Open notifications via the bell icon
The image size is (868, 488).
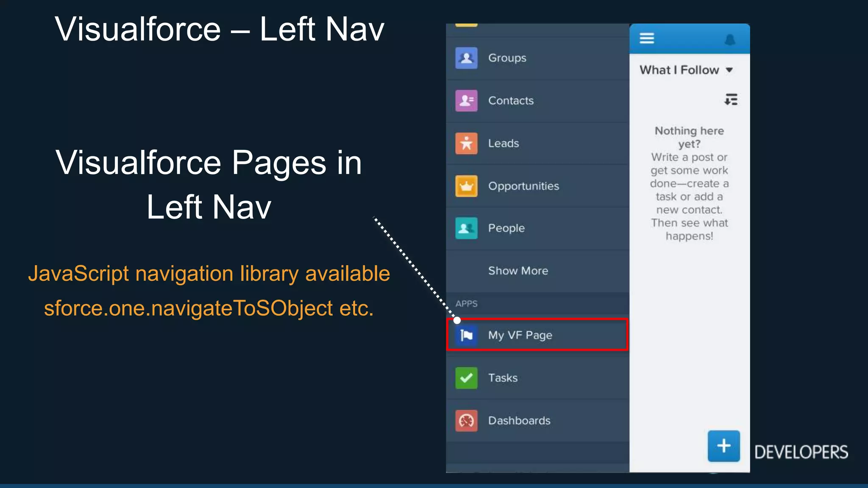730,40
